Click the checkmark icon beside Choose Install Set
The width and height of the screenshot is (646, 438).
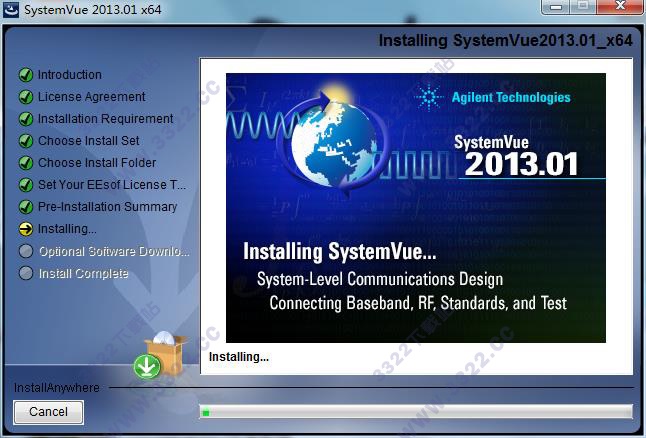[26, 141]
